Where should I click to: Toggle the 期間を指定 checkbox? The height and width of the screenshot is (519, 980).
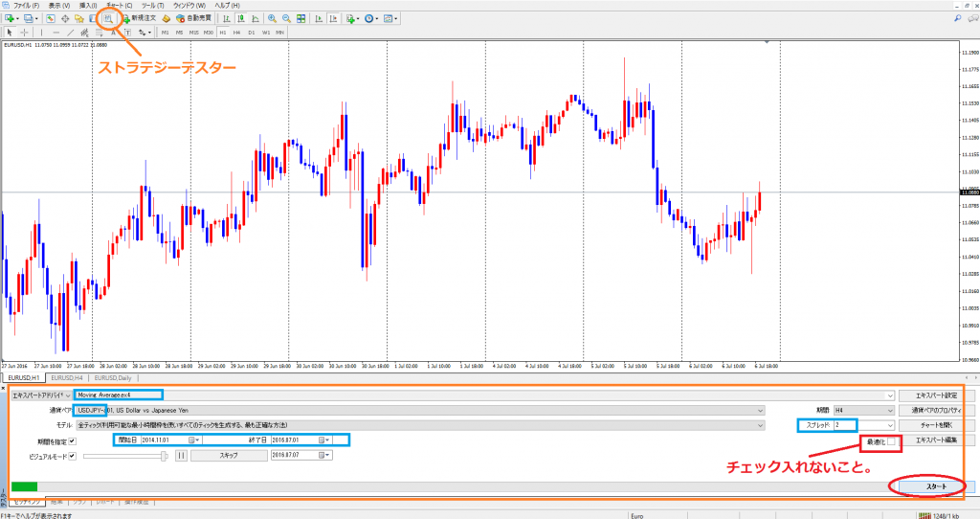pyautogui.click(x=72, y=440)
